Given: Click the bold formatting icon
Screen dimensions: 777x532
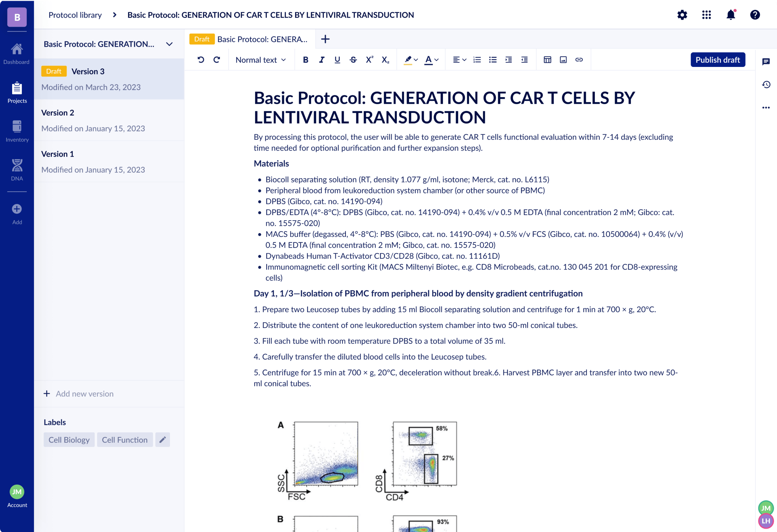Looking at the screenshot, I should pyautogui.click(x=305, y=60).
